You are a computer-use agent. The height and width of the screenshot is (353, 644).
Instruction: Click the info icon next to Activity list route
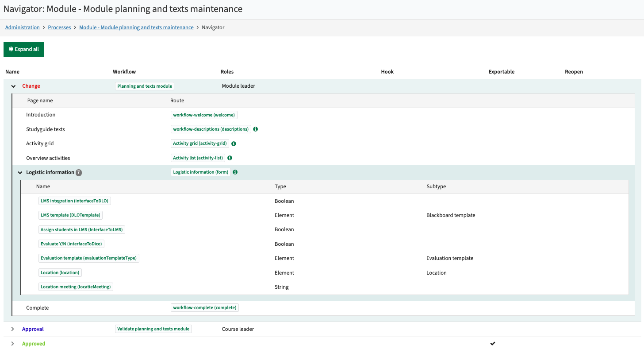click(x=230, y=158)
